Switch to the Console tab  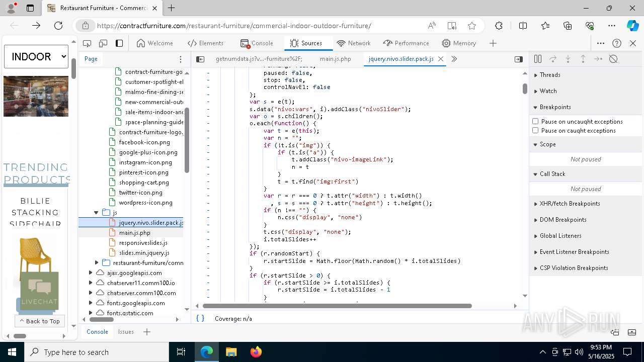coord(257,43)
